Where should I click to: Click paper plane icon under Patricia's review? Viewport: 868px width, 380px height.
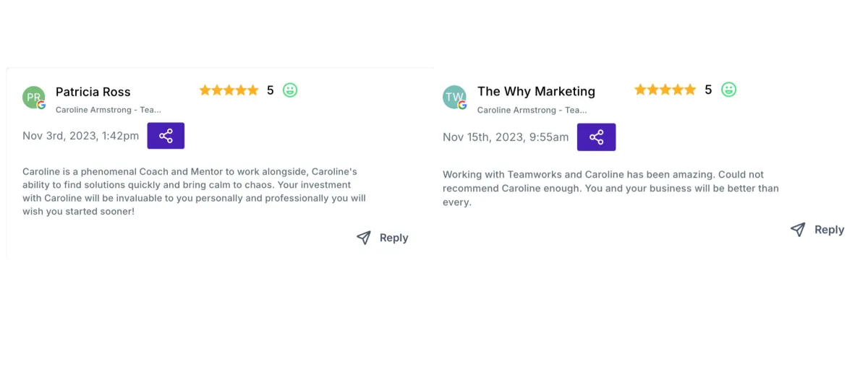click(364, 238)
